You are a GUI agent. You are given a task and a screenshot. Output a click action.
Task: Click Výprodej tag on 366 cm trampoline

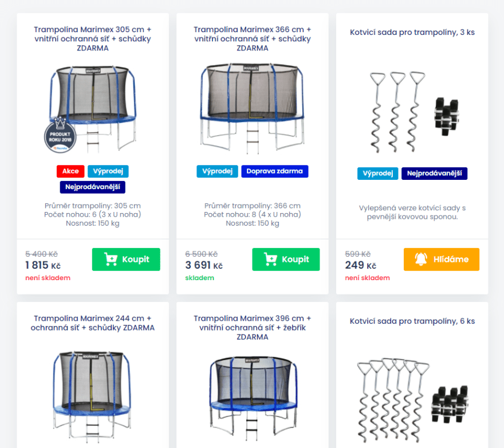coord(217,171)
